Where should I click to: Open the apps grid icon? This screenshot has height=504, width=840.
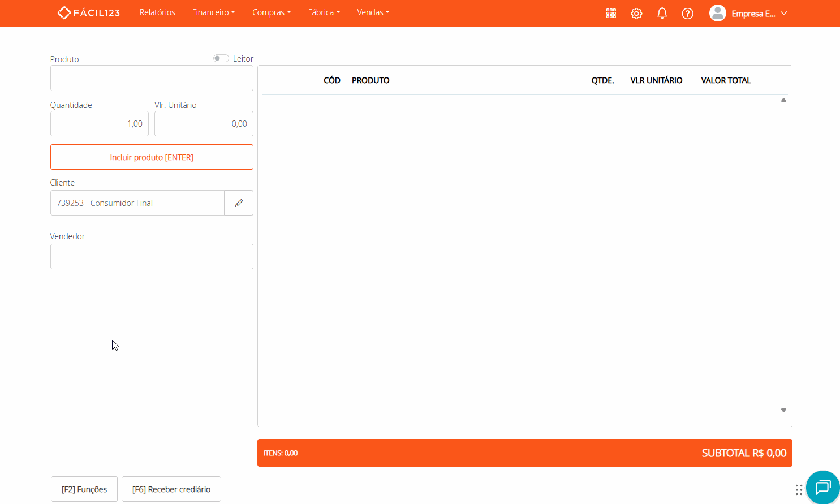click(611, 14)
